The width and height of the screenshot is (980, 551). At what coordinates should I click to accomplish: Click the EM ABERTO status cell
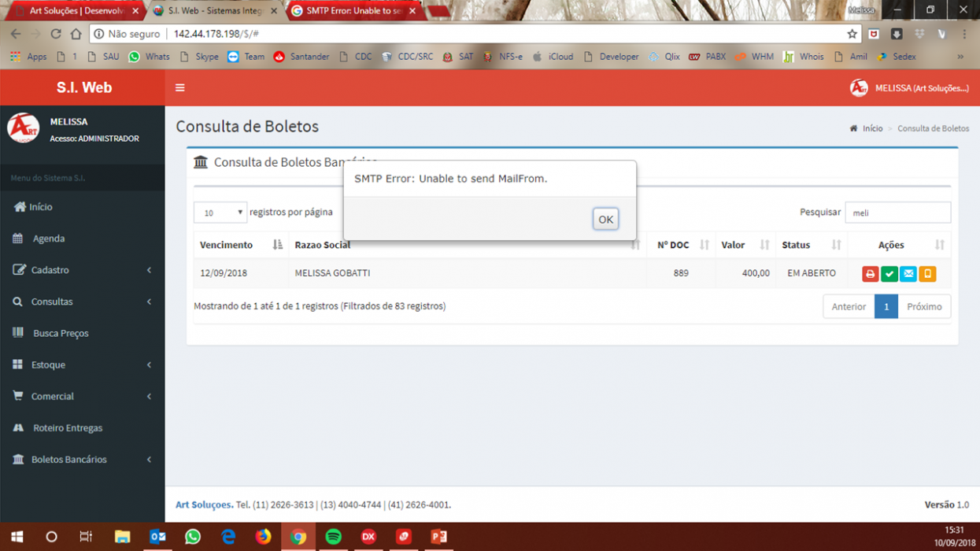click(812, 273)
